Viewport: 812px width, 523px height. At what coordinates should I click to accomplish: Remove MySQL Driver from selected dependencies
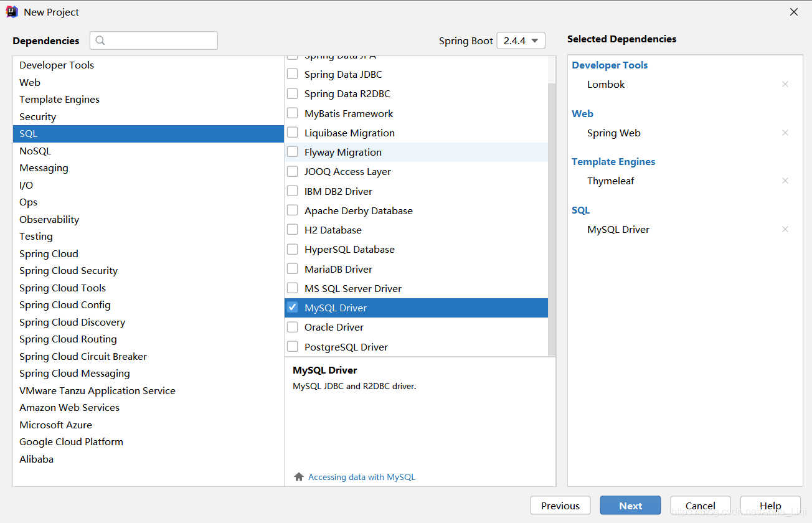click(x=785, y=229)
